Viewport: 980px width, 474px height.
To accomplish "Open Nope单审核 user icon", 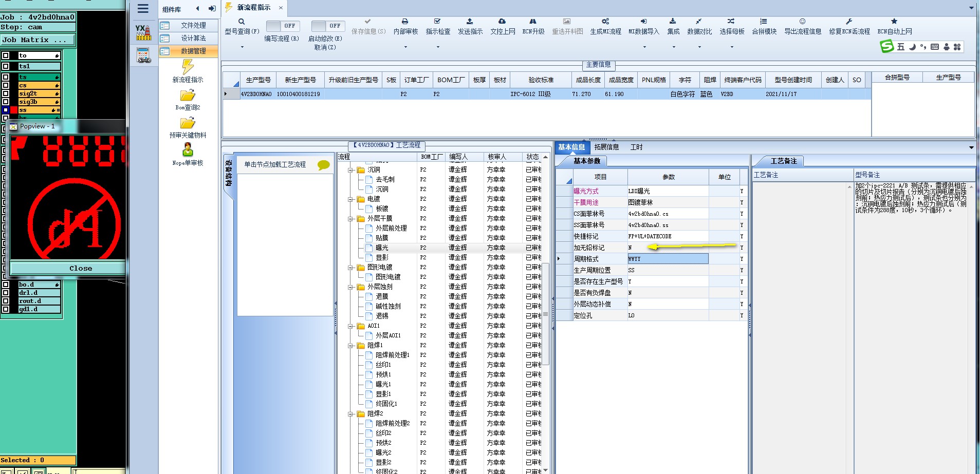I will coord(188,150).
